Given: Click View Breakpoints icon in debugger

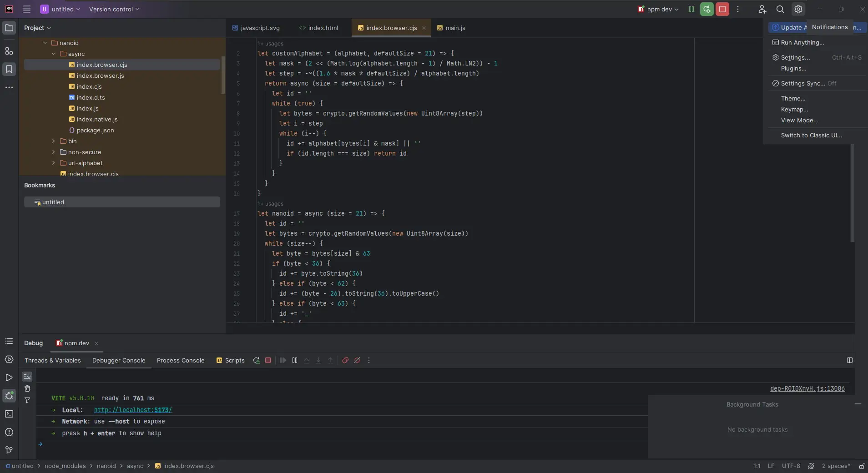Looking at the screenshot, I should (345, 360).
